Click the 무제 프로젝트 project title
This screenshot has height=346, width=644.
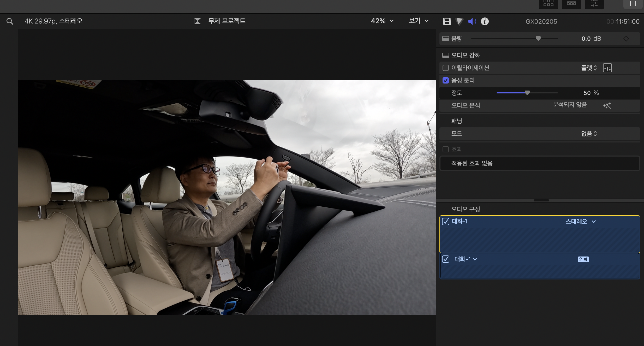(x=226, y=21)
